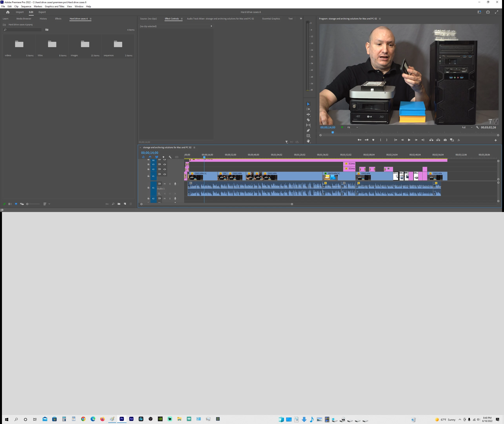Open timeline display settings wrench
The height and width of the screenshot is (424, 504).
170,157
